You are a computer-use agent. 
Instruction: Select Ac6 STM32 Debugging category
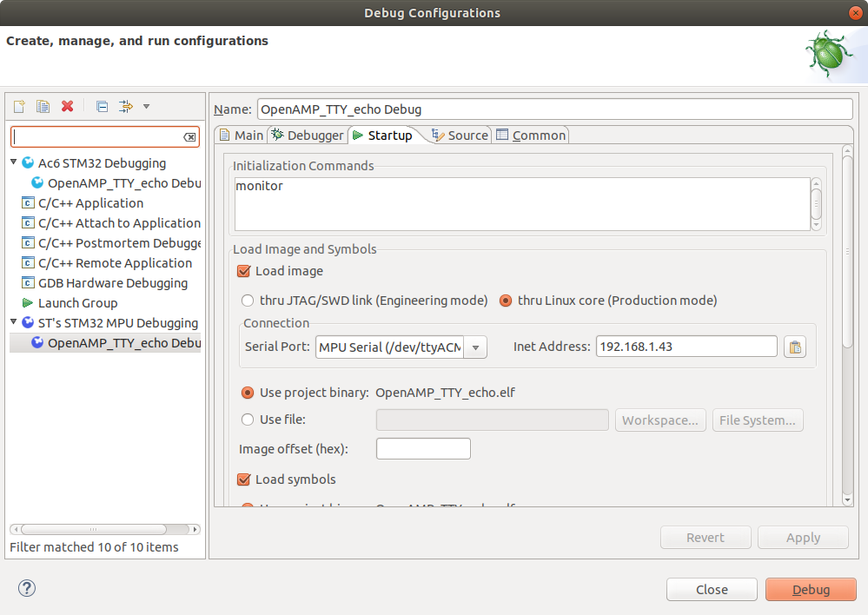click(x=102, y=163)
